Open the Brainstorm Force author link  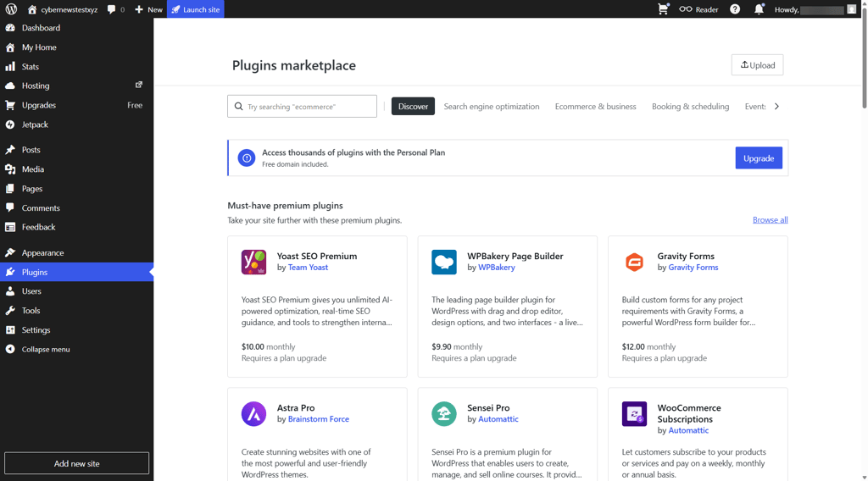[x=319, y=419]
